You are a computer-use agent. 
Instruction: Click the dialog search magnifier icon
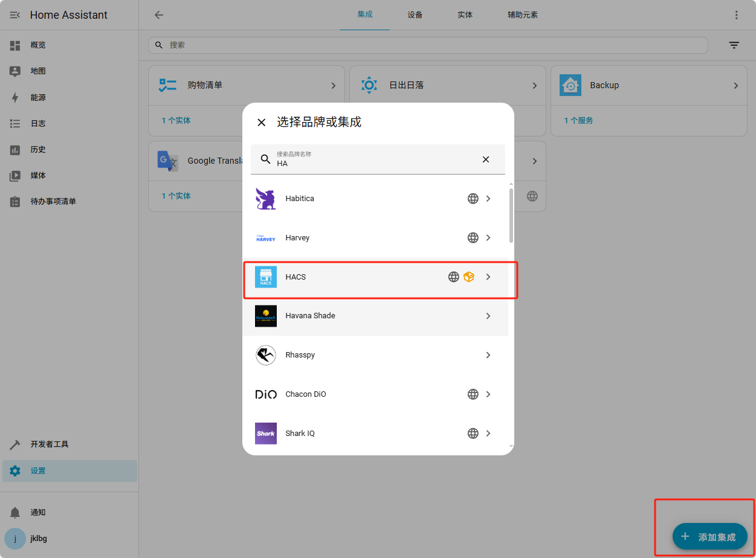(265, 159)
